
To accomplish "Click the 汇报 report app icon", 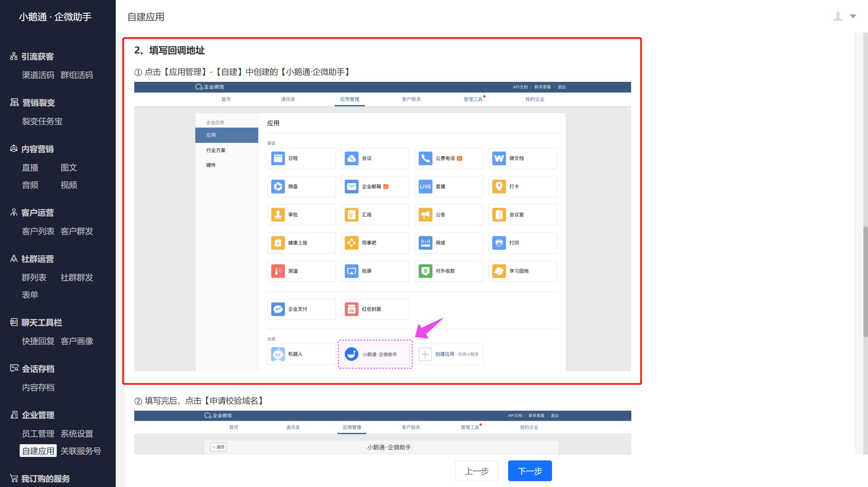I will click(352, 215).
